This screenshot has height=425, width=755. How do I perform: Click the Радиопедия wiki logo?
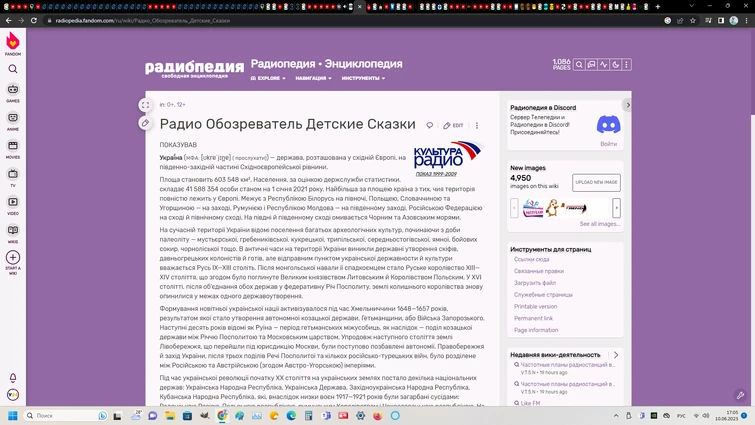pos(195,68)
